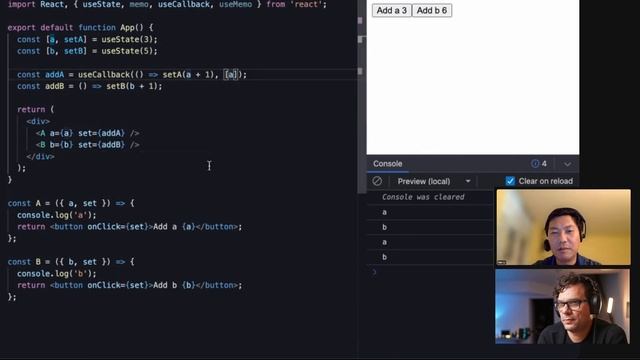The width and height of the screenshot is (640, 360).
Task: Toggle the 'Clear on reload' checkbox
Action: coord(510,181)
